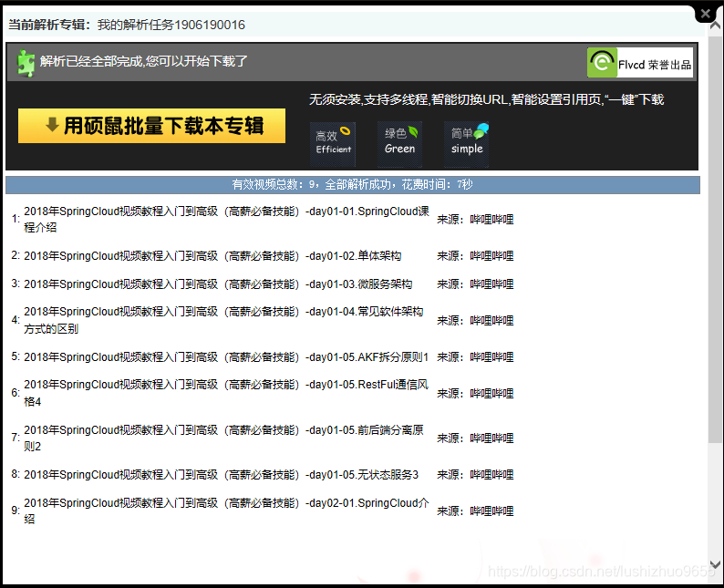Click the 高效 Efficient feature icon
724x588 pixels.
[333, 143]
